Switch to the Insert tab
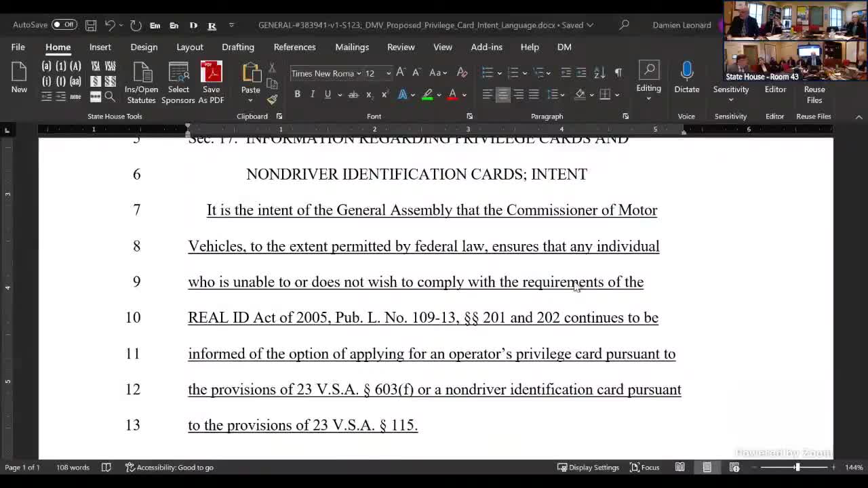 (100, 47)
